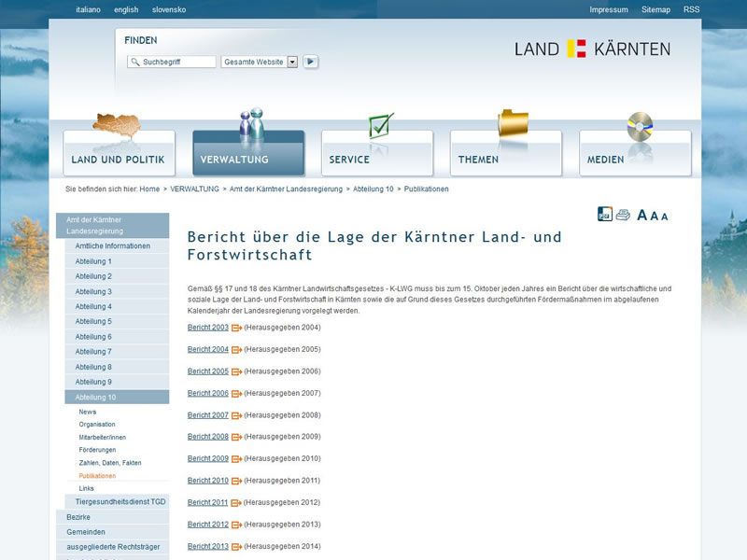The image size is (747, 560).
Task: Click the smallest A font size icon
Action: (x=665, y=217)
